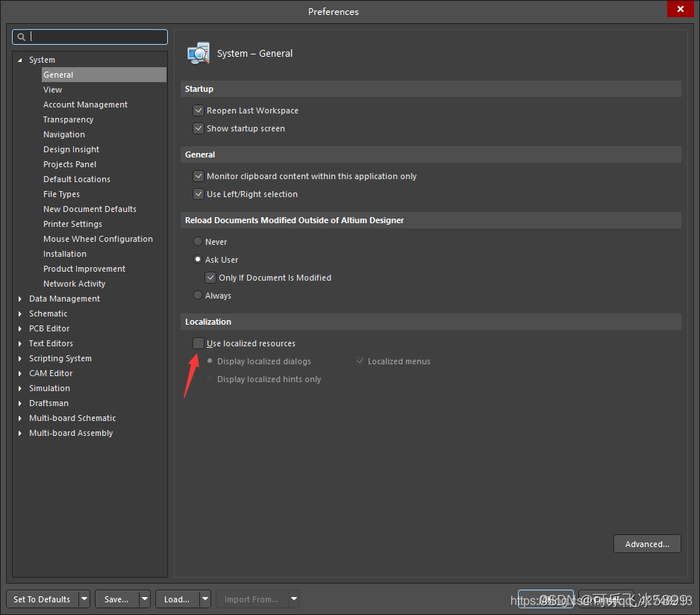Open the Save button dropdown arrow
Viewport: 700px width, 615px height.
[x=145, y=599]
